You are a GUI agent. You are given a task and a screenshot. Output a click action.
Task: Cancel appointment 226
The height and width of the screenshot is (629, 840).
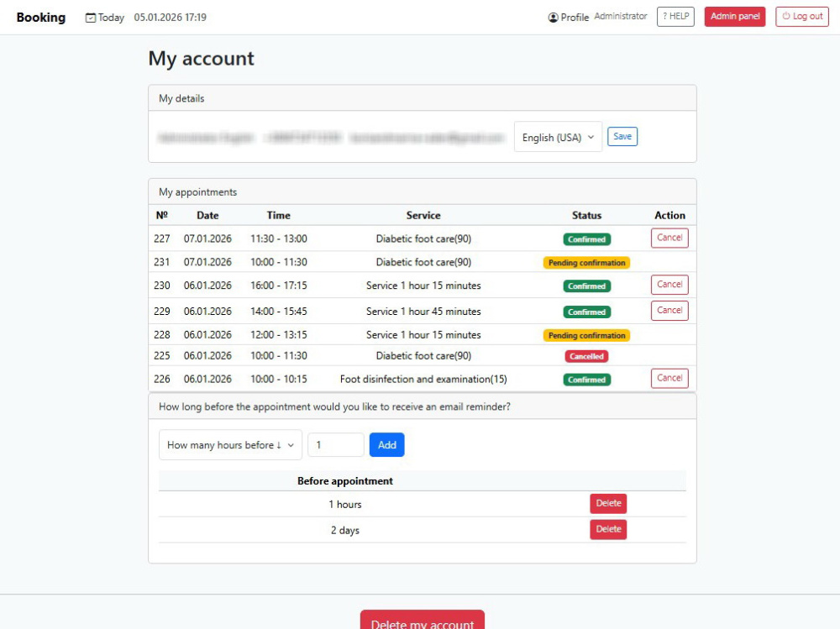coord(669,378)
